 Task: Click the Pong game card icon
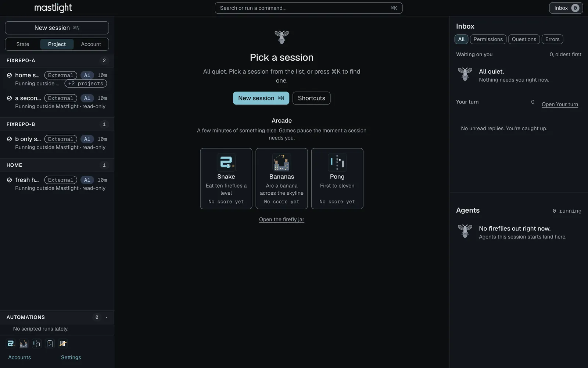(337, 162)
